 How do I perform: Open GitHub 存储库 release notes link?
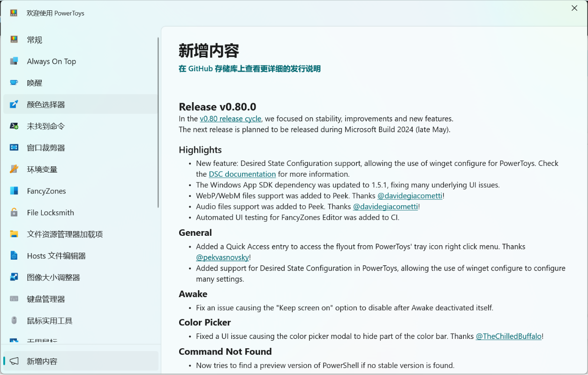pos(249,69)
